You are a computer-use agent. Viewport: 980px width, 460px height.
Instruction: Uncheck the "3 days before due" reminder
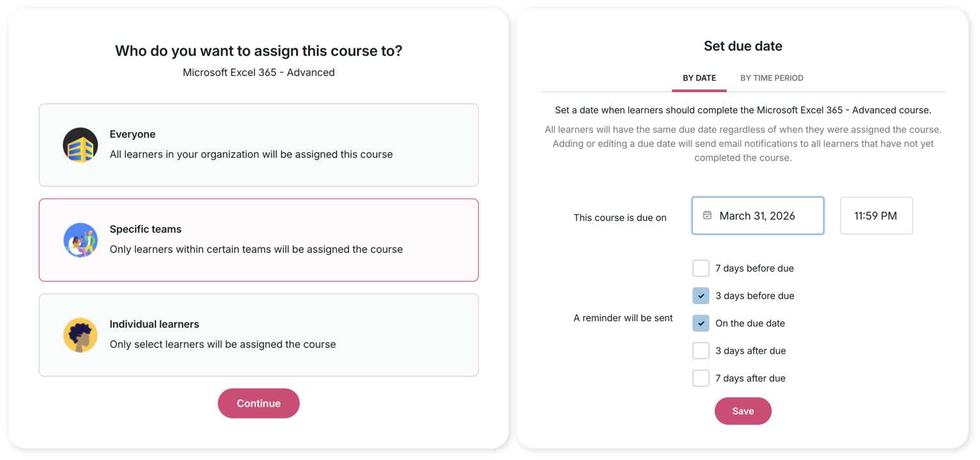pos(701,295)
